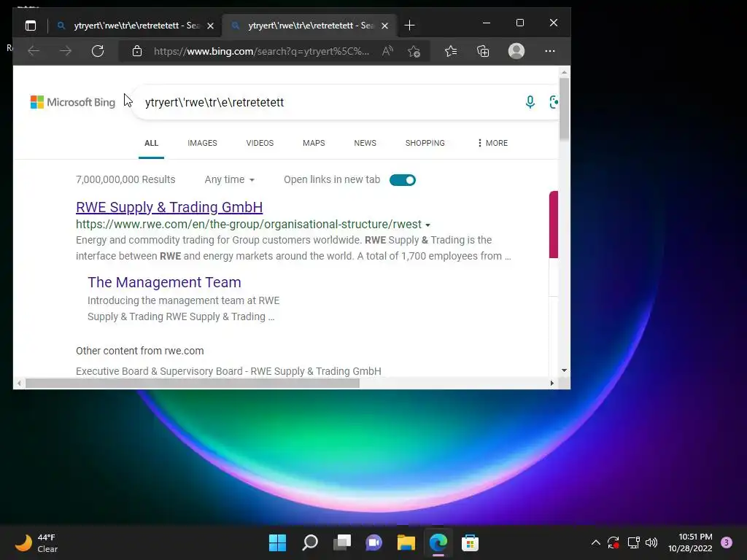Open the tab actions menu icon
Viewport: 747px width, 560px height.
pyautogui.click(x=31, y=26)
